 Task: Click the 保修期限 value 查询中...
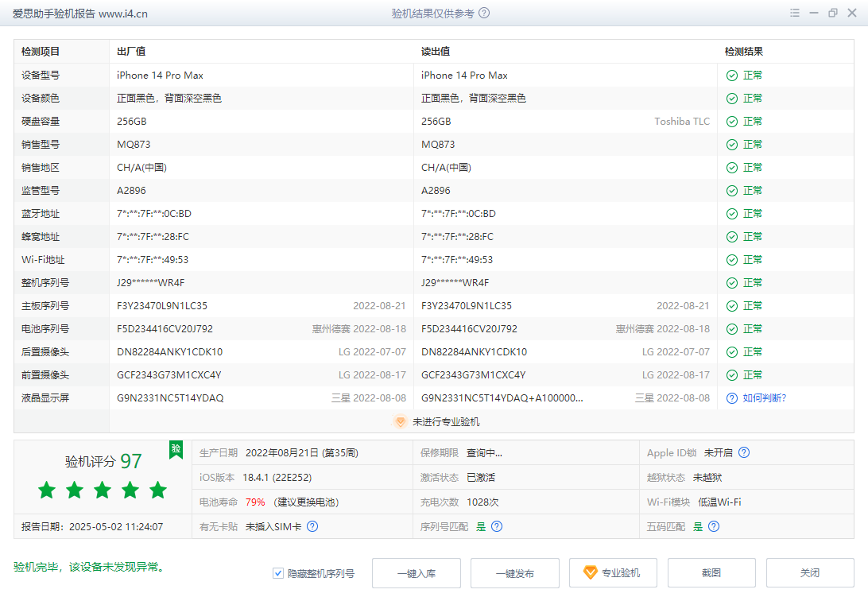tap(484, 452)
